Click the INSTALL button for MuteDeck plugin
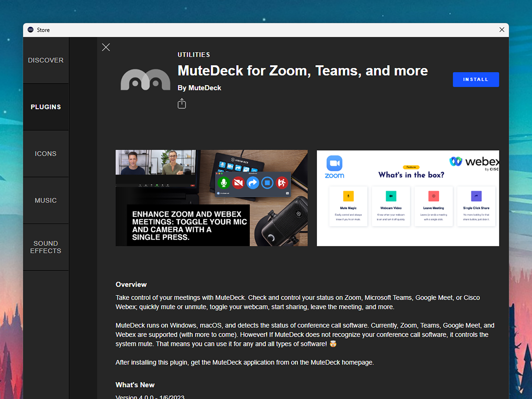Viewport: 532px width, 399px height. [475, 79]
